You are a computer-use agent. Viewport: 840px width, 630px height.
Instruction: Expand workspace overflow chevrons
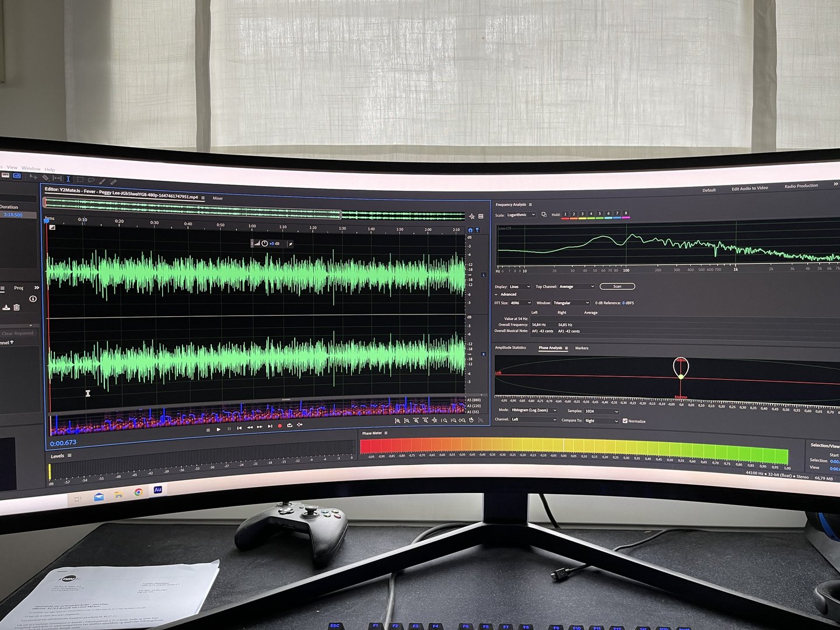point(835,184)
